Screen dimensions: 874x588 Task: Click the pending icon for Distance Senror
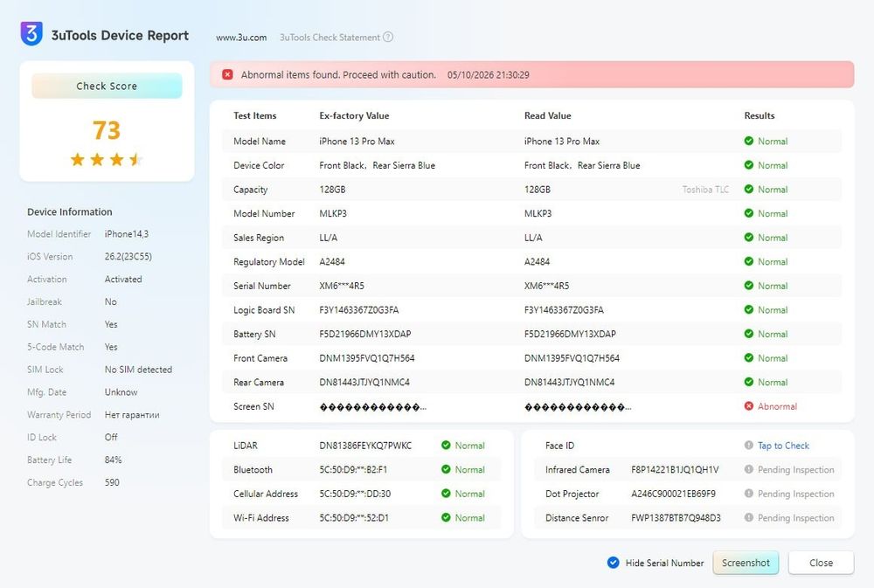pos(749,518)
